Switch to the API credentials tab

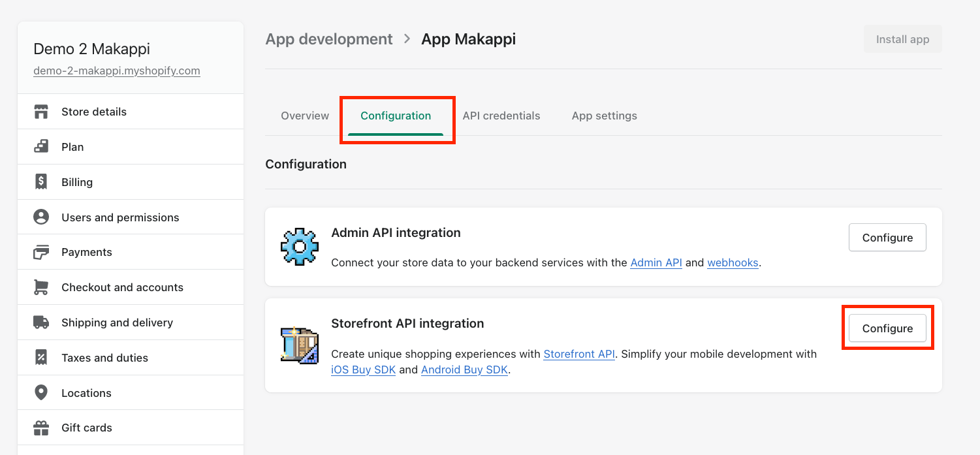tap(501, 116)
